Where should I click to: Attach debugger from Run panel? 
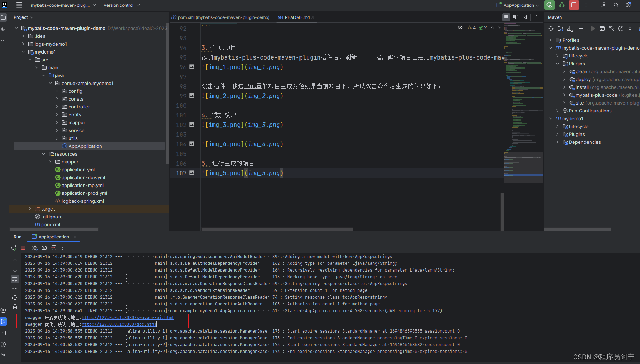pos(35,248)
